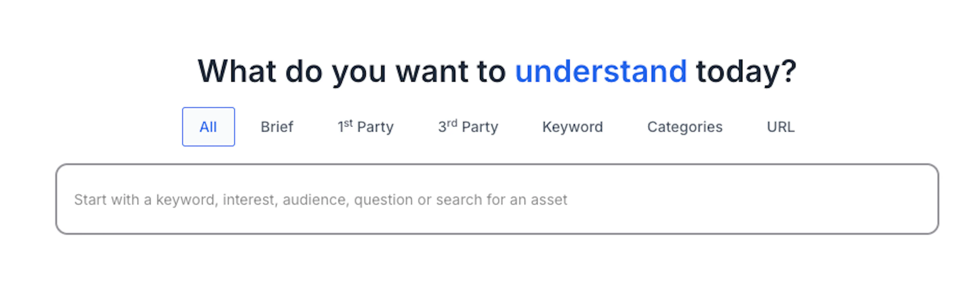Switch to the Keyword search tab

click(x=572, y=127)
